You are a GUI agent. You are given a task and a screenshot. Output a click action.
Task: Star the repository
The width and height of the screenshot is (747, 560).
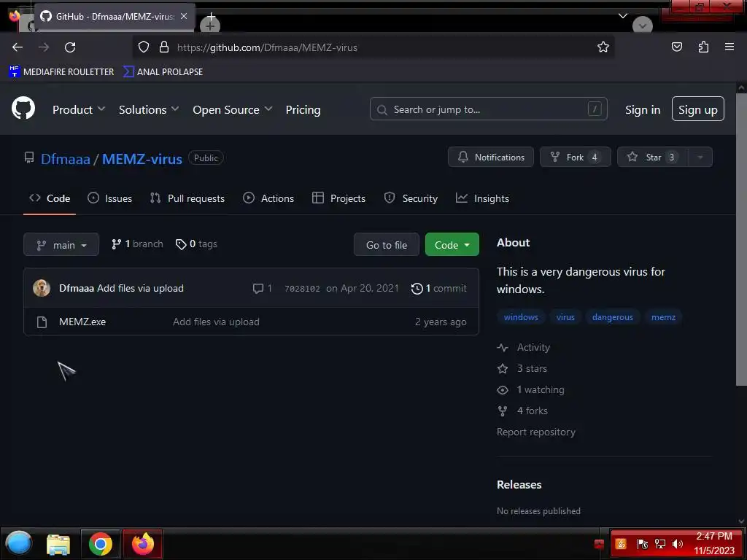pos(652,157)
